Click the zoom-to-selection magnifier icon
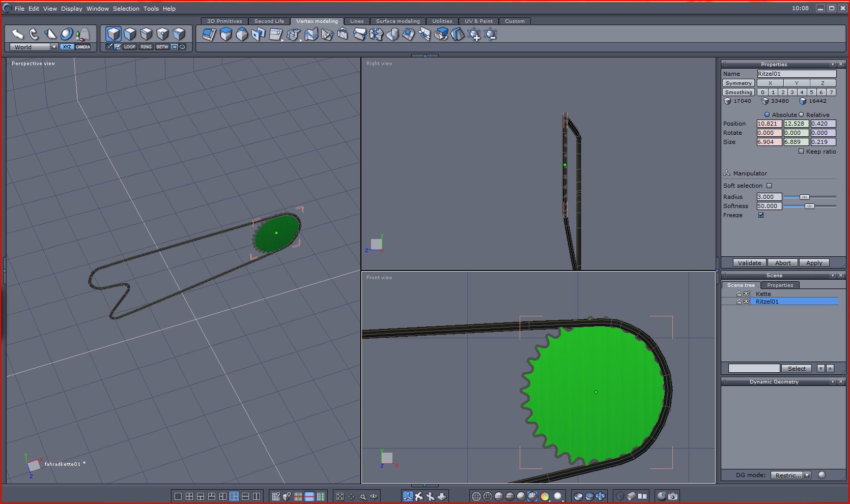 (x=362, y=496)
